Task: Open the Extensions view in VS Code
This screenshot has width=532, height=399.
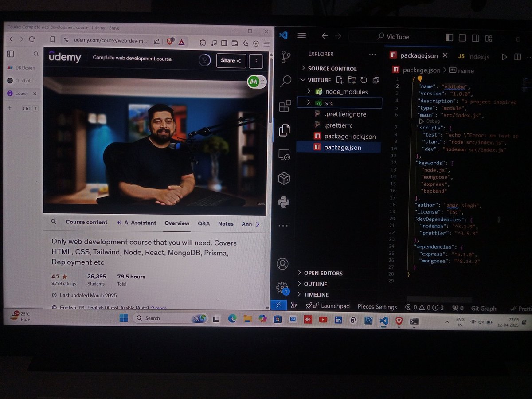Action: point(285,106)
